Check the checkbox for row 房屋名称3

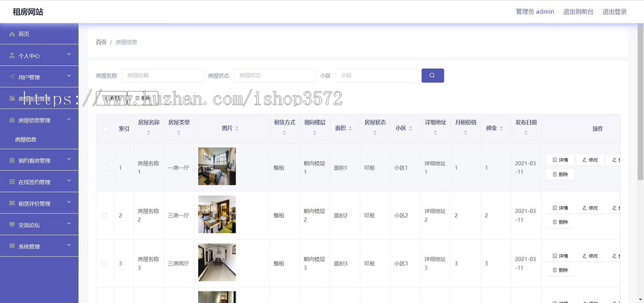click(104, 264)
